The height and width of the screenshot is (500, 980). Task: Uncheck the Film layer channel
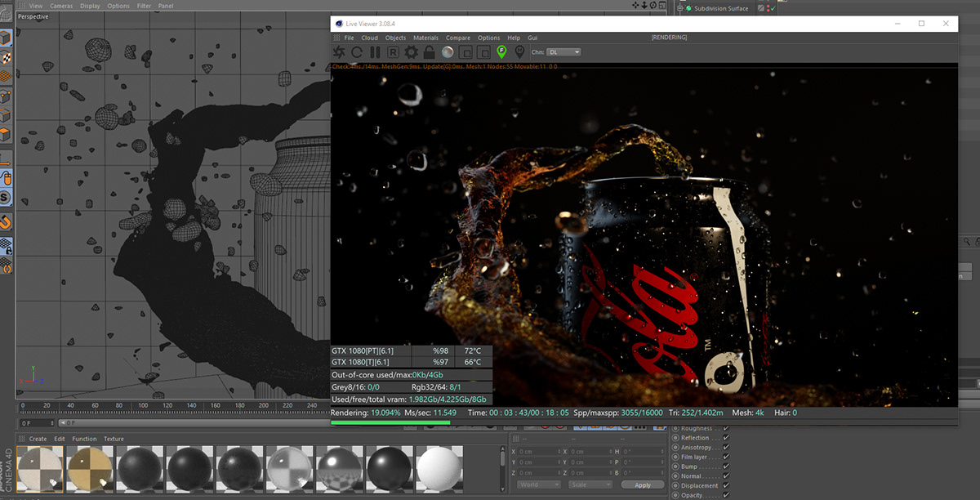tap(725, 457)
